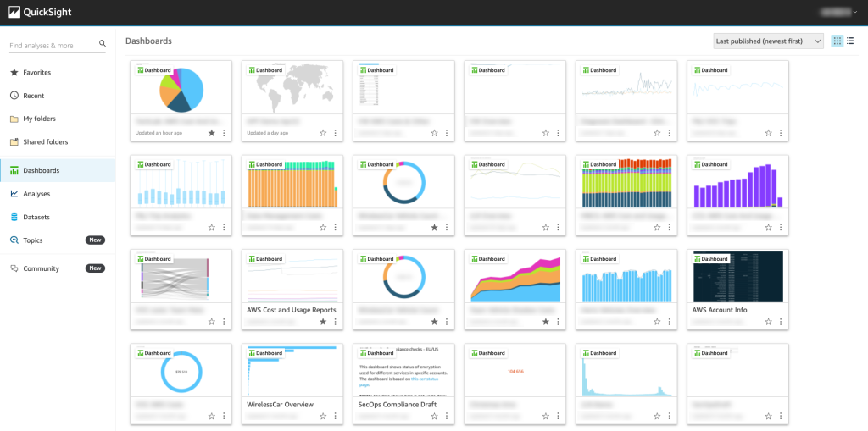Image resolution: width=868 pixels, height=431 pixels.
Task: Click the QuickSight logo
Action: pyautogui.click(x=40, y=12)
